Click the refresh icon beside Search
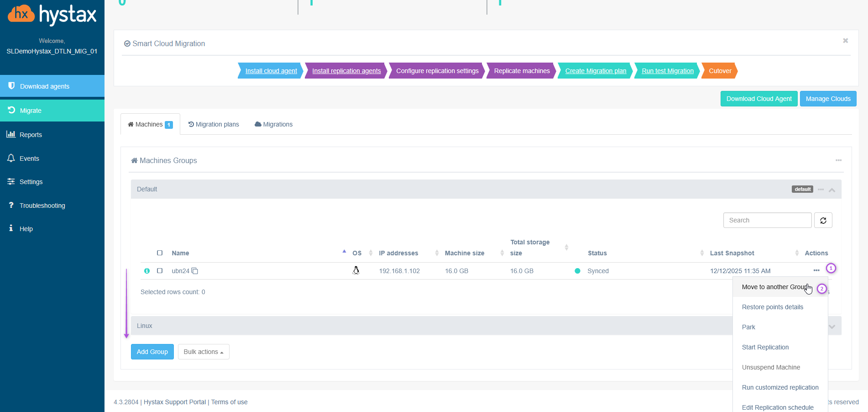This screenshot has width=868, height=412. click(x=823, y=221)
